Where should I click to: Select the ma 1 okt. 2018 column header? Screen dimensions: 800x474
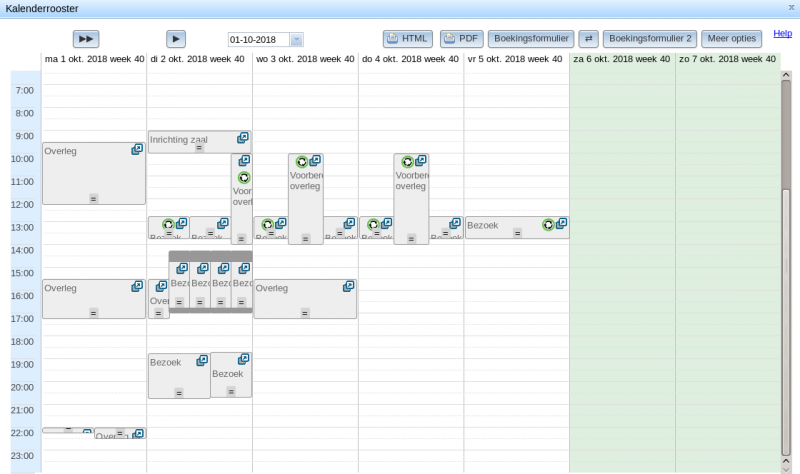tap(94, 59)
